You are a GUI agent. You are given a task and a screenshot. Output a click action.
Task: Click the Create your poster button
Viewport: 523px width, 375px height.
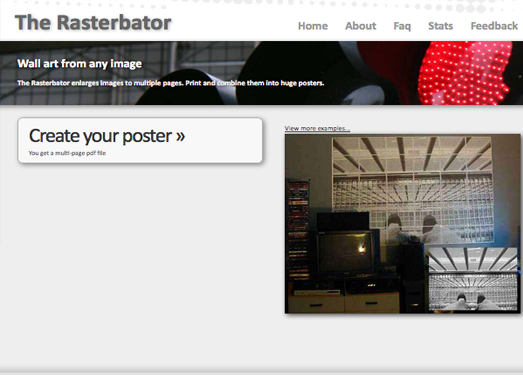140,140
